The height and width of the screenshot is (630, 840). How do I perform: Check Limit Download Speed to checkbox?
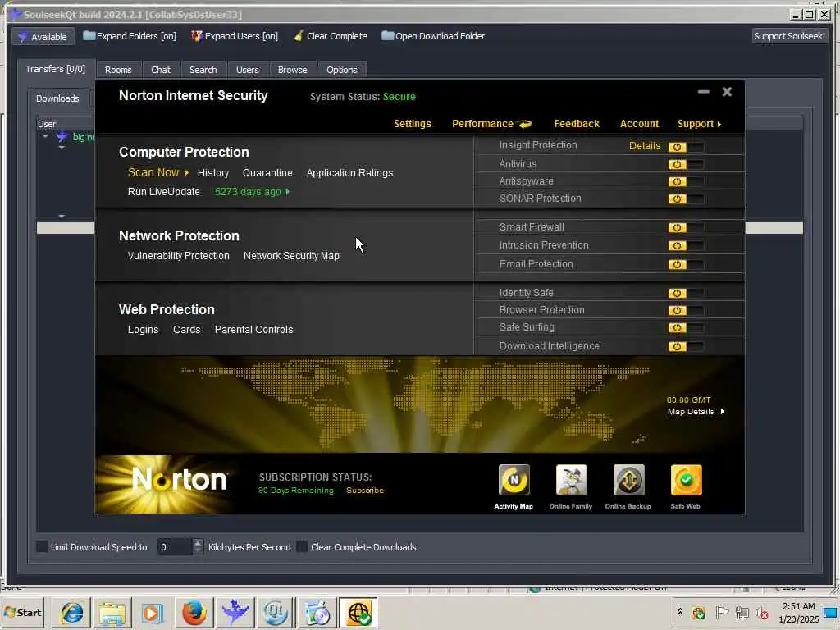tap(42, 546)
